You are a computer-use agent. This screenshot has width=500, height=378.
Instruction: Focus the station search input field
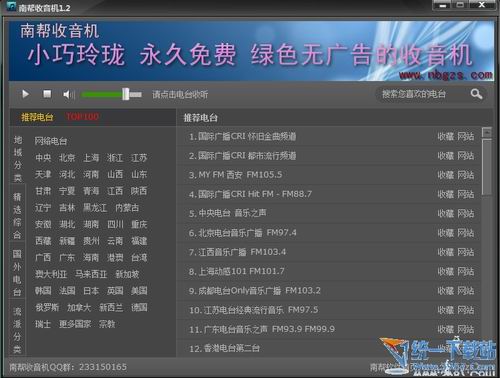423,94
